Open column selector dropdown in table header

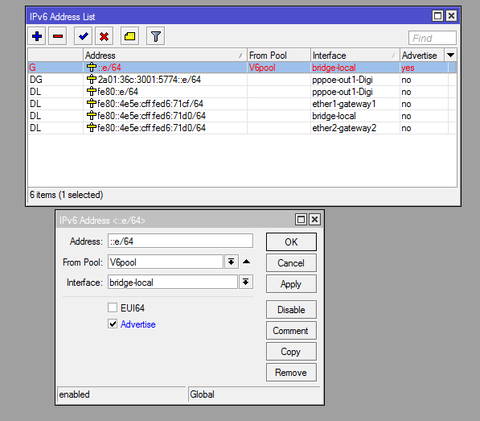tap(451, 55)
